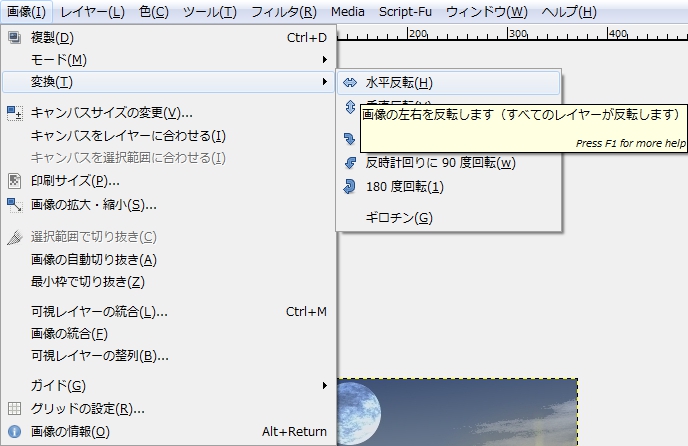This screenshot has width=688, height=446.
Task: Choose 画像の情報(O) entry
Action: (168, 432)
